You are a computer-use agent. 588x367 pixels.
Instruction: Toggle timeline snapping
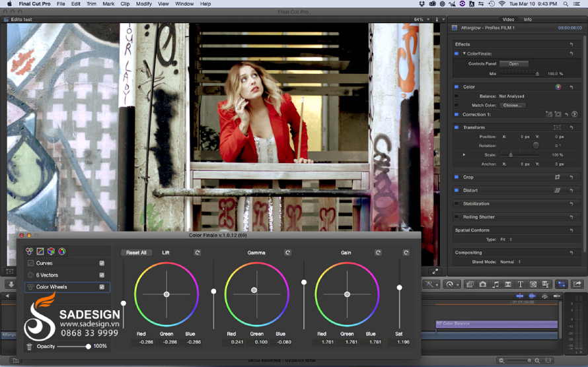point(557,296)
